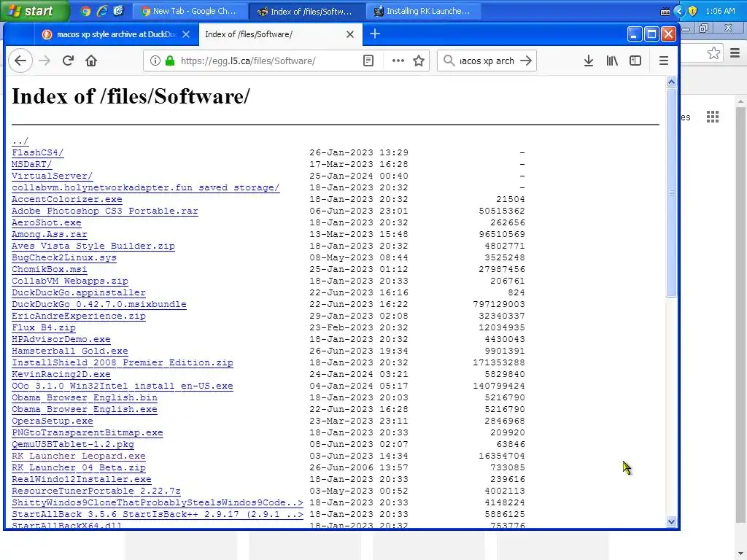Reload the Firefox page

tap(68, 61)
